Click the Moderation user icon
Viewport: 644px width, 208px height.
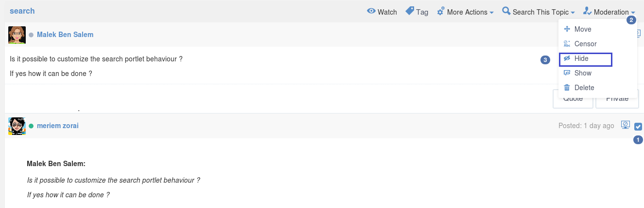[x=587, y=11]
